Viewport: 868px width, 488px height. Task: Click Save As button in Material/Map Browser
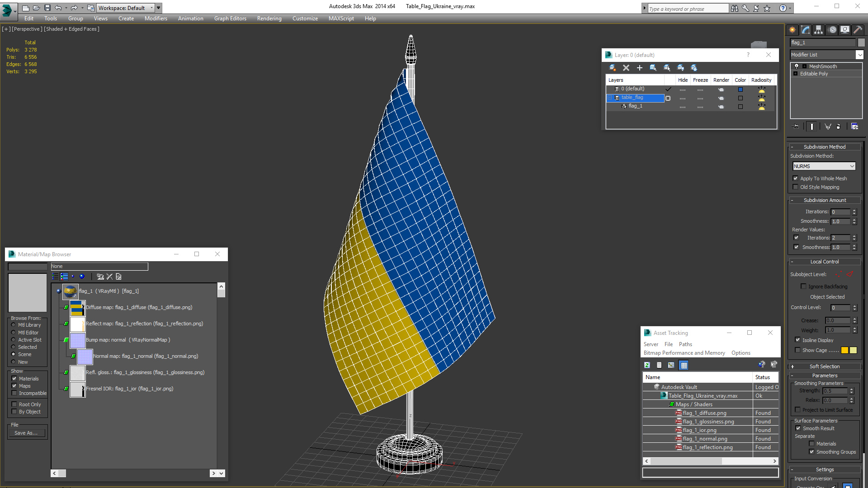point(26,433)
